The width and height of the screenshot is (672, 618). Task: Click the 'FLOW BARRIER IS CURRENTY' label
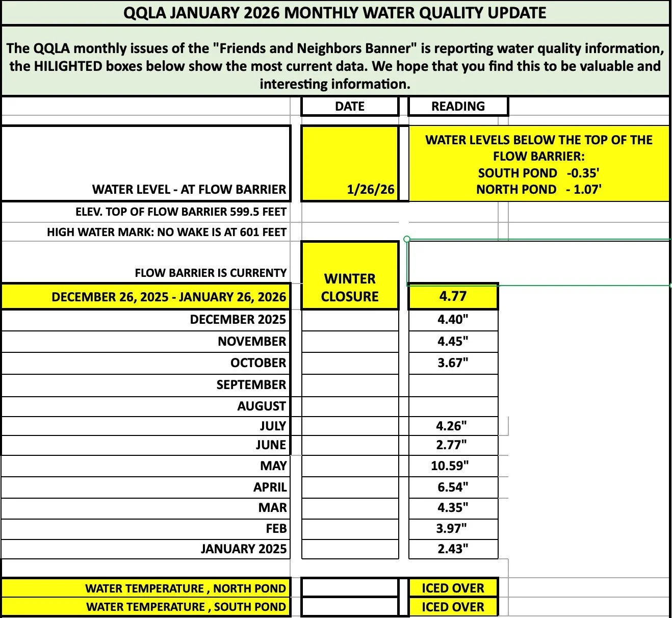pyautogui.click(x=211, y=273)
